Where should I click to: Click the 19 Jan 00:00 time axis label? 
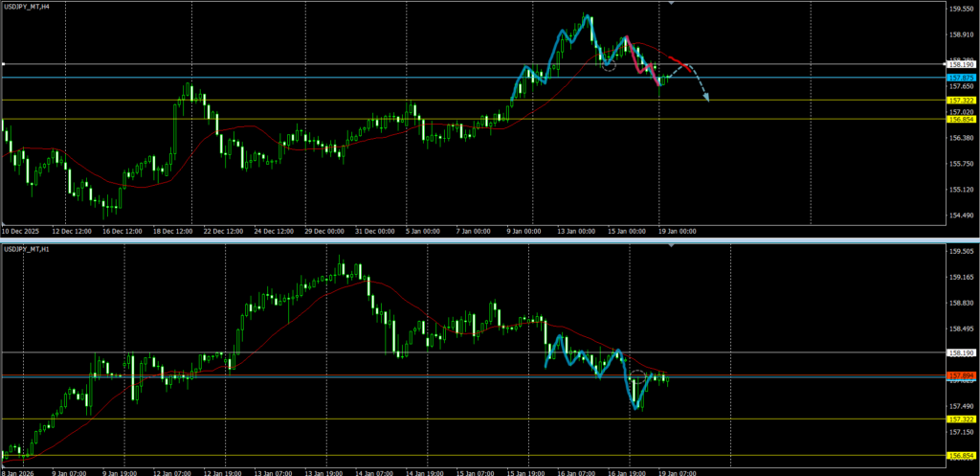point(679,231)
